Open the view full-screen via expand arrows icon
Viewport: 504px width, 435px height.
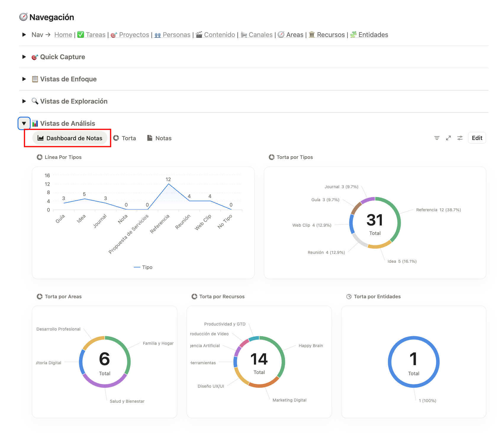[448, 138]
